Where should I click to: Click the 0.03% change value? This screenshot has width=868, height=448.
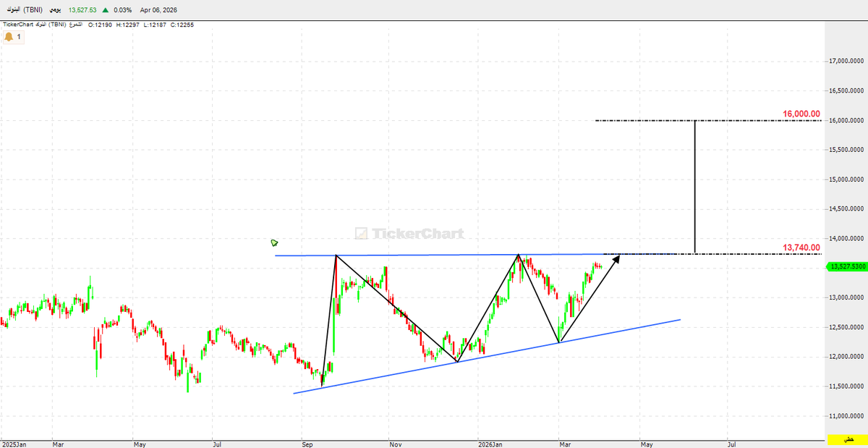tap(122, 10)
